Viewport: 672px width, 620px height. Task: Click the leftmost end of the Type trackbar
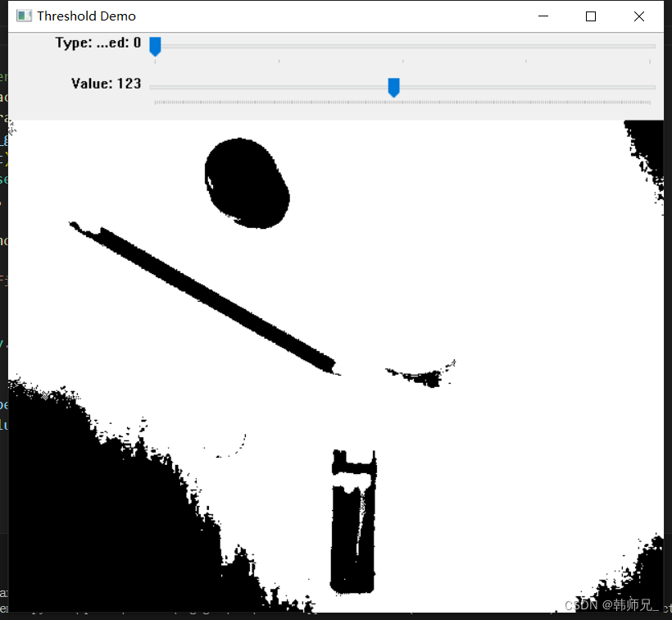pos(156,47)
